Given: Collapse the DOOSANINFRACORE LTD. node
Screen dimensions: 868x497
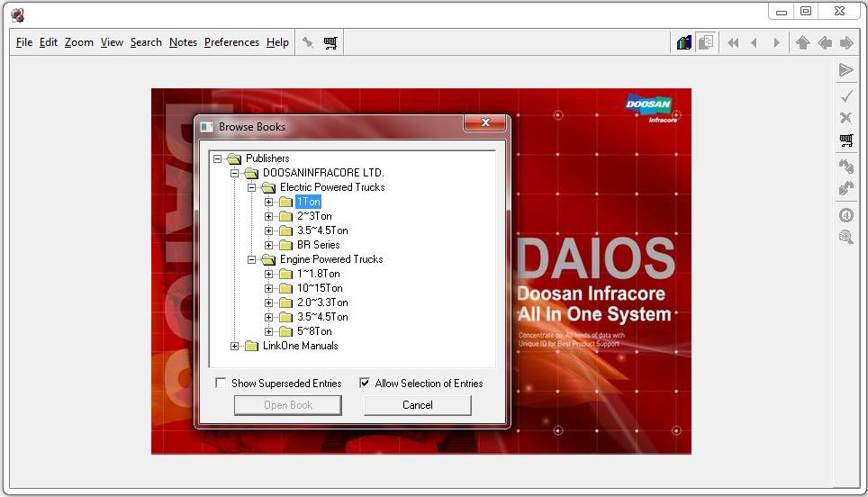Looking at the screenshot, I should (x=235, y=173).
